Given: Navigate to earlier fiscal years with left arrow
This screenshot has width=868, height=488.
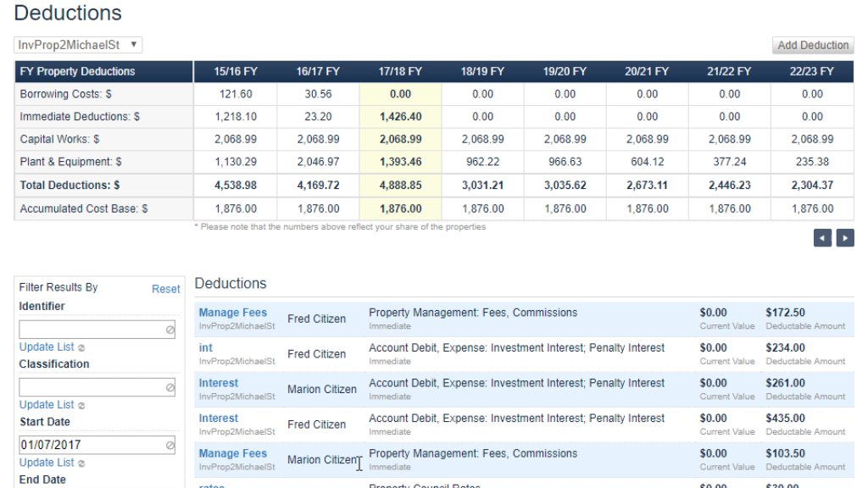Looking at the screenshot, I should pos(821,238).
